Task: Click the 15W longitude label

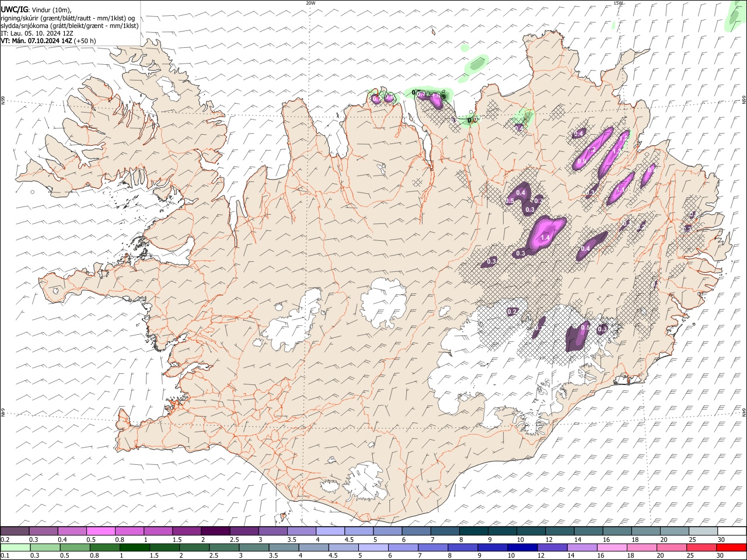Action: [618, 3]
